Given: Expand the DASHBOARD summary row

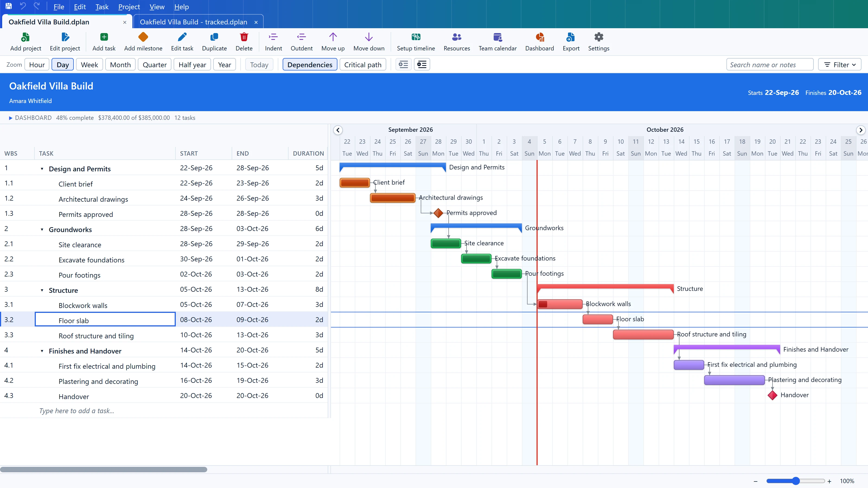Looking at the screenshot, I should point(11,118).
